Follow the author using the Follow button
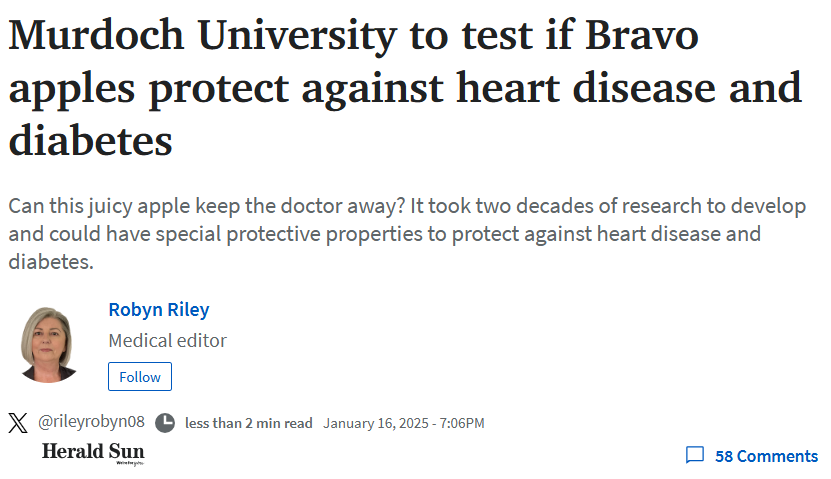 140,377
